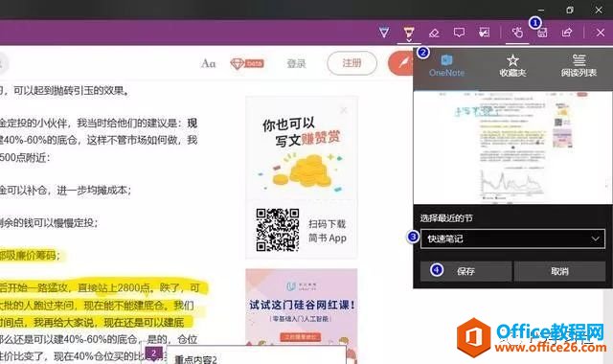Click the 取消 button
Image resolution: width=613 pixels, height=364 pixels.
559,271
